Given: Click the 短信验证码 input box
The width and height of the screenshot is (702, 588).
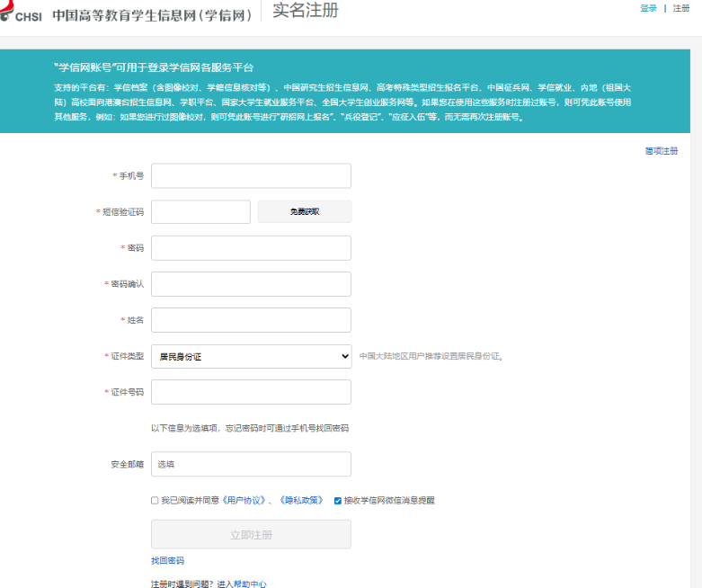Looking at the screenshot, I should [200, 212].
